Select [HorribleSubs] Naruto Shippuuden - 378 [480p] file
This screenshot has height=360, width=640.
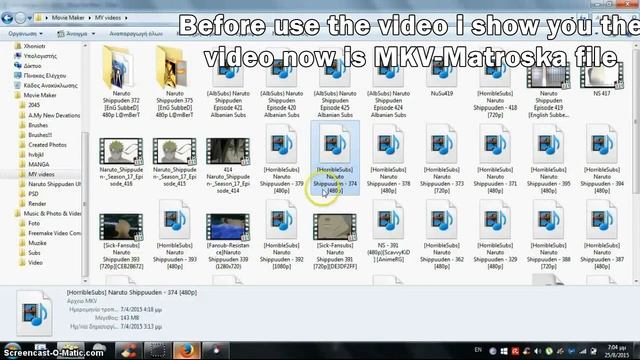(389, 159)
